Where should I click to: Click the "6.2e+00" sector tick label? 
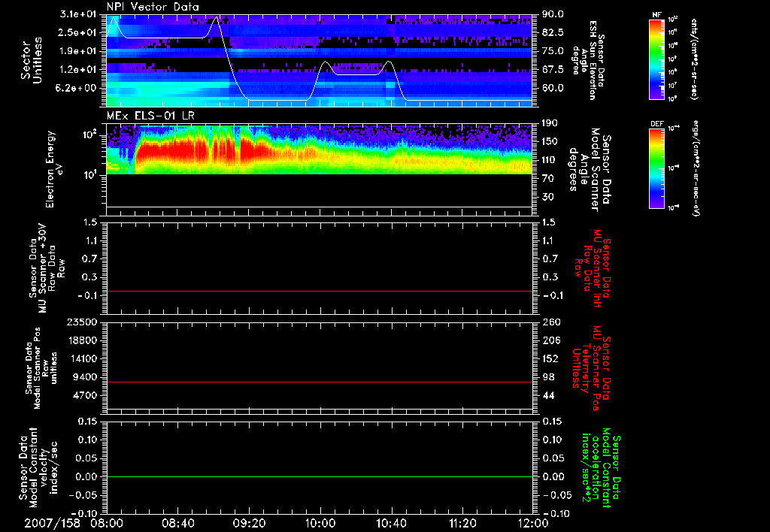point(74,89)
